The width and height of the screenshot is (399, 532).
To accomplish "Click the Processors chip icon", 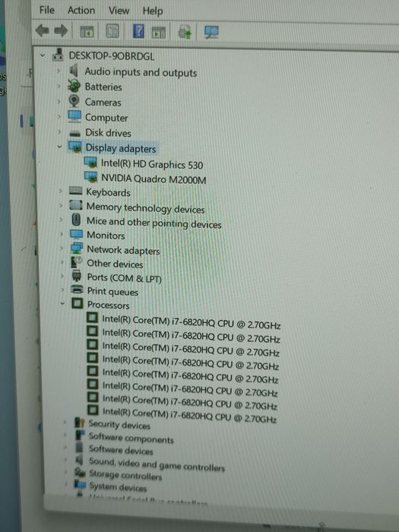I will point(78,303).
